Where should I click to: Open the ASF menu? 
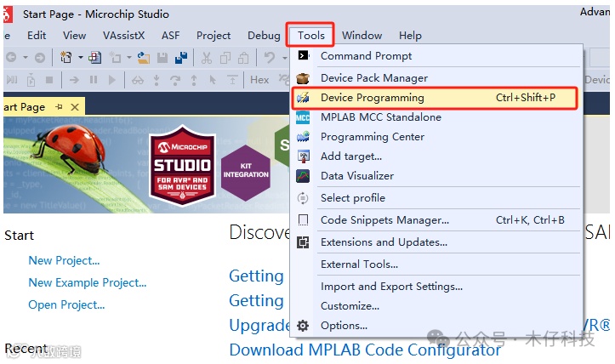pyautogui.click(x=171, y=36)
